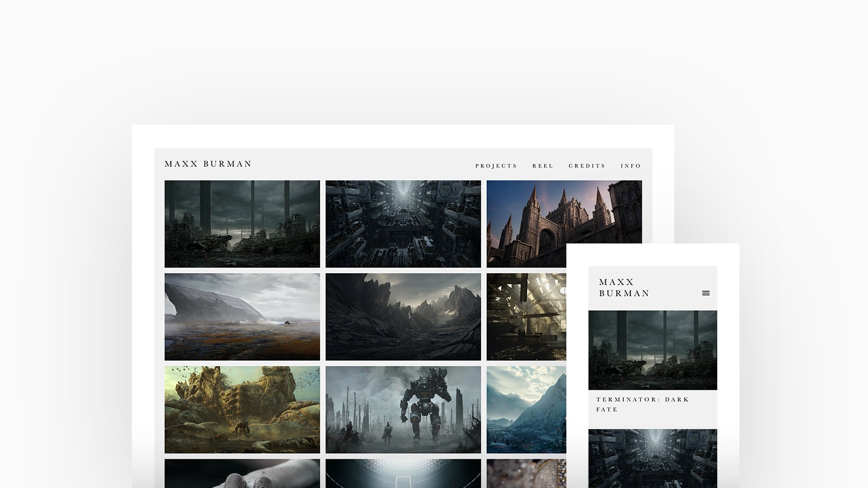This screenshot has width=868, height=488.
Task: Open the dark ruined city thumbnail on desktop
Action: click(242, 224)
